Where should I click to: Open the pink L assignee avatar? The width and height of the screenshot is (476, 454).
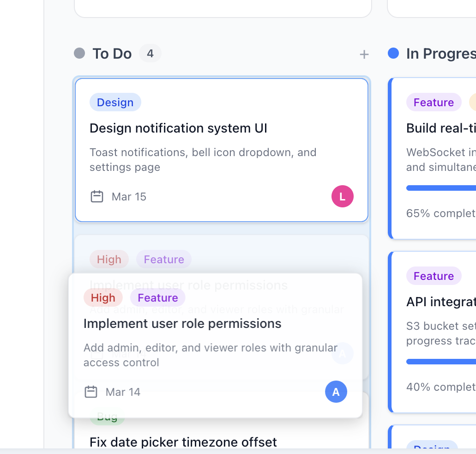(342, 197)
